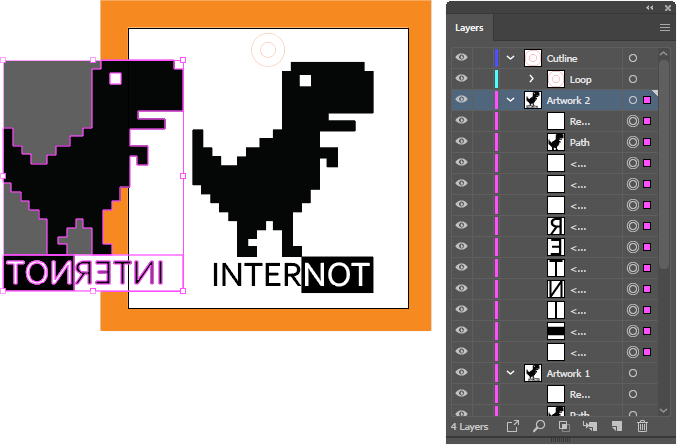
Task: Toggle visibility of the Artwork 2 layer
Action: (461, 100)
